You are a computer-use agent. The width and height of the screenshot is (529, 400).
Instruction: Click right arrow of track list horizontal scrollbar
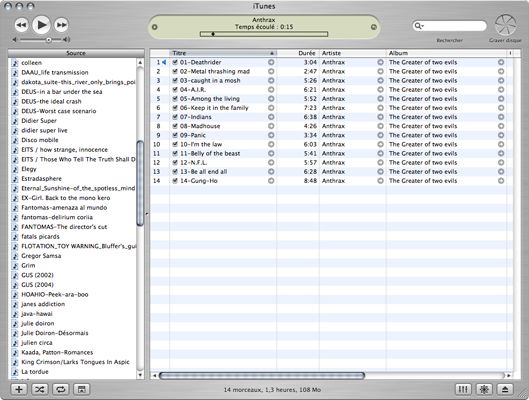(509, 375)
